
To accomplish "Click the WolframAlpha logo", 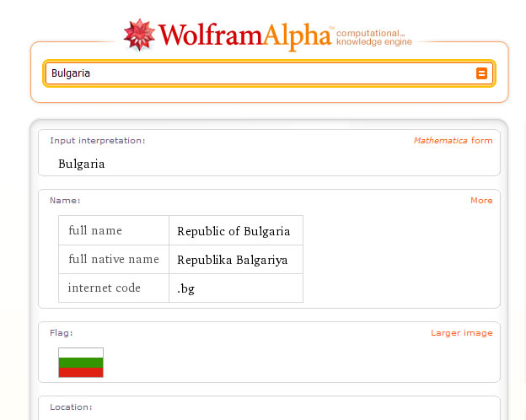I will (228, 35).
